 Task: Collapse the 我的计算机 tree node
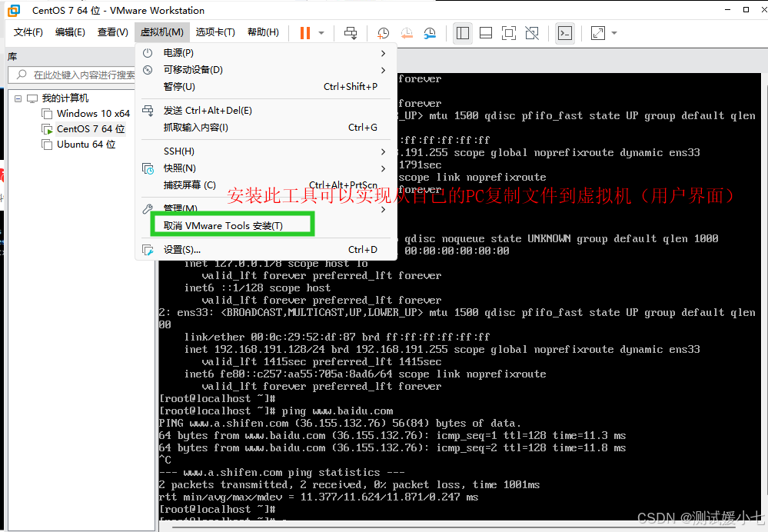(18, 98)
